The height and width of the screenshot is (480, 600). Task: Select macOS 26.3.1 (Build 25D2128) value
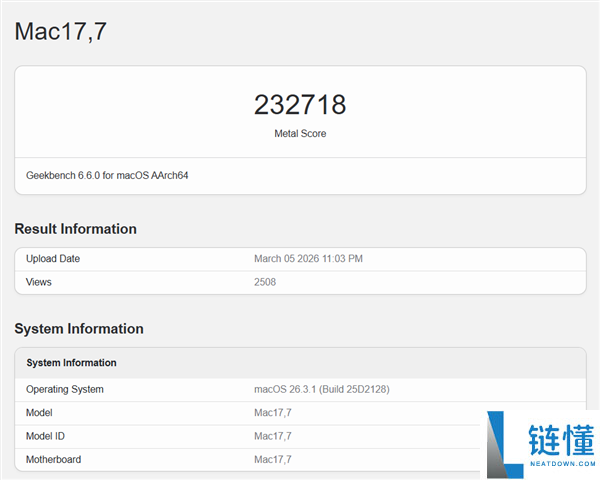[x=322, y=389]
